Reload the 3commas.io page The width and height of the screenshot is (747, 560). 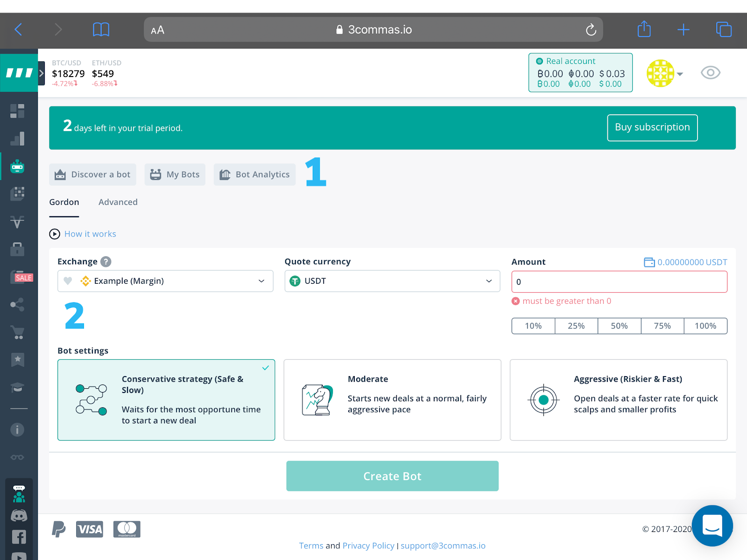click(591, 30)
